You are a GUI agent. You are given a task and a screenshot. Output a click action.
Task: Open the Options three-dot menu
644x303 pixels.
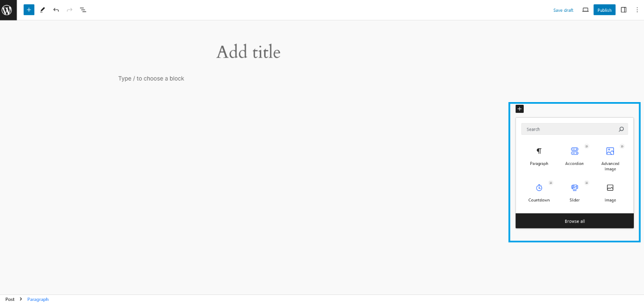pos(637,10)
